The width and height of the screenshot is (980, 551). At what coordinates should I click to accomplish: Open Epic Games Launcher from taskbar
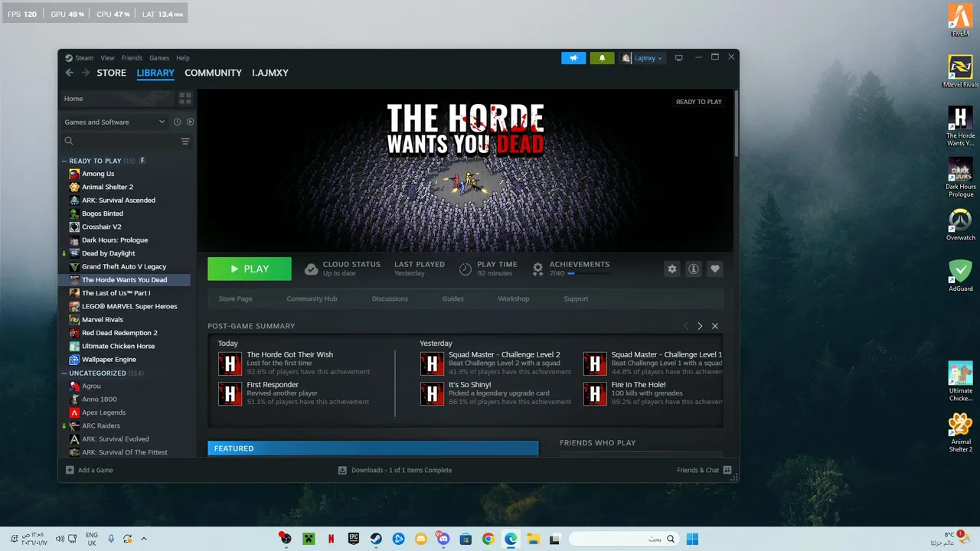[x=353, y=539]
